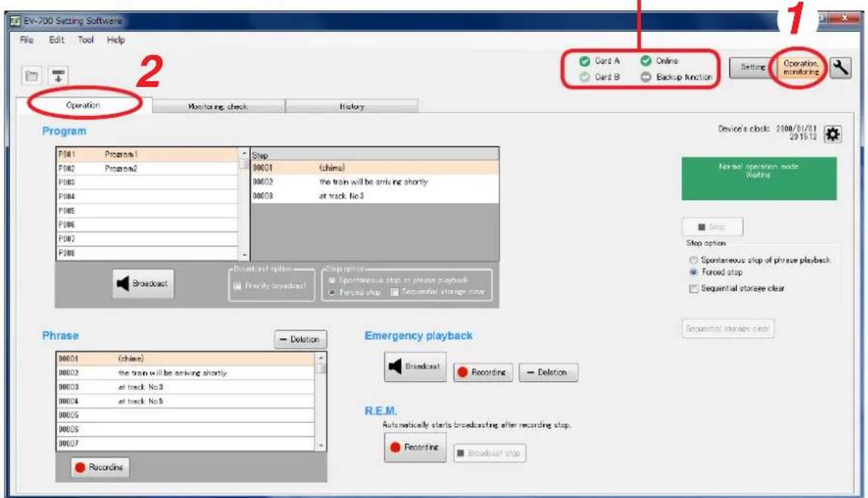Image resolution: width=868 pixels, height=498 pixels.
Task: Click the Step column header
Action: [x=375, y=155]
